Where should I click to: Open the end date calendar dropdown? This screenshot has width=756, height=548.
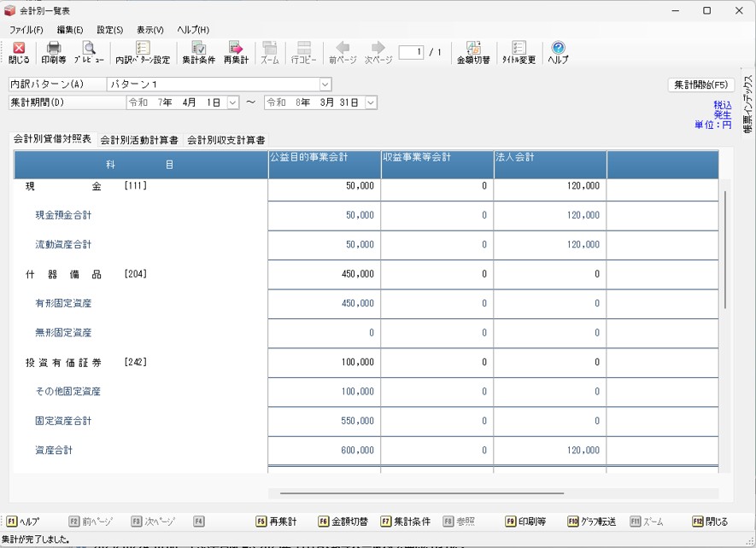pyautogui.click(x=371, y=102)
